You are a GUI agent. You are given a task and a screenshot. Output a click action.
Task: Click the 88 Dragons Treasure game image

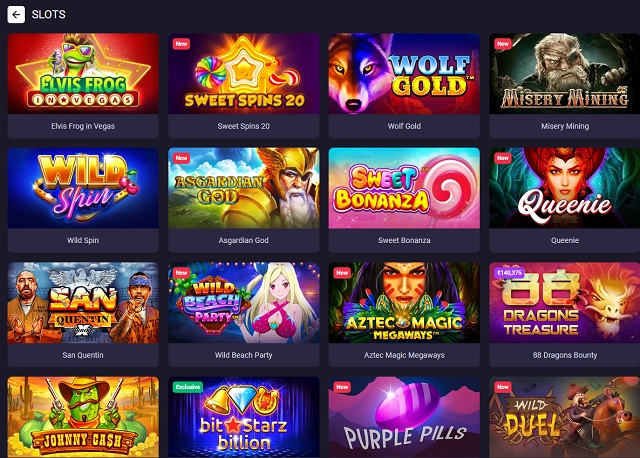564,302
